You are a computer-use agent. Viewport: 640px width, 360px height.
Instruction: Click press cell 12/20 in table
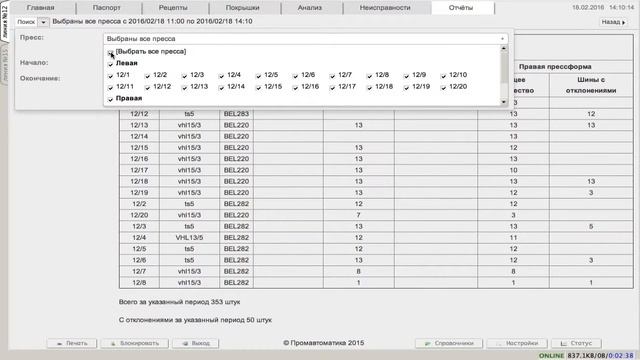click(139, 215)
